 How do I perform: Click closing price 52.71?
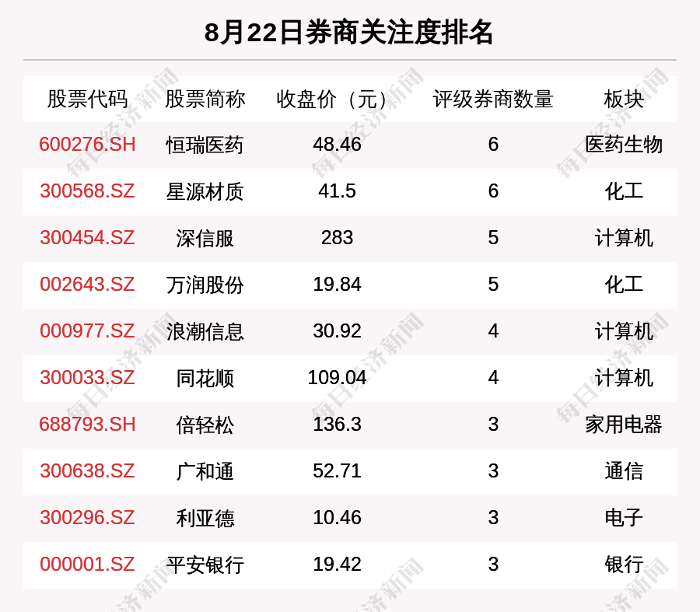pyautogui.click(x=337, y=471)
